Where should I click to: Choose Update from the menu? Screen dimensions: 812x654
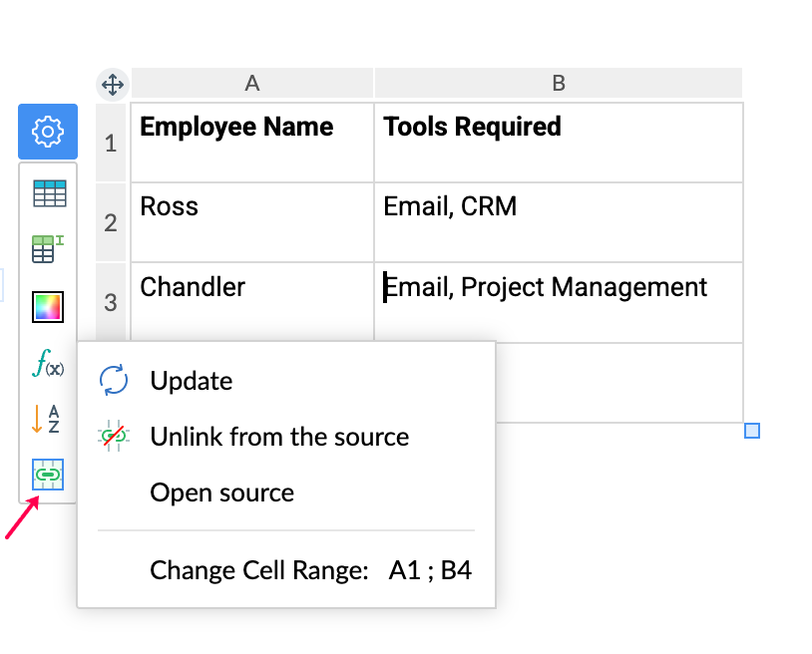point(192,381)
